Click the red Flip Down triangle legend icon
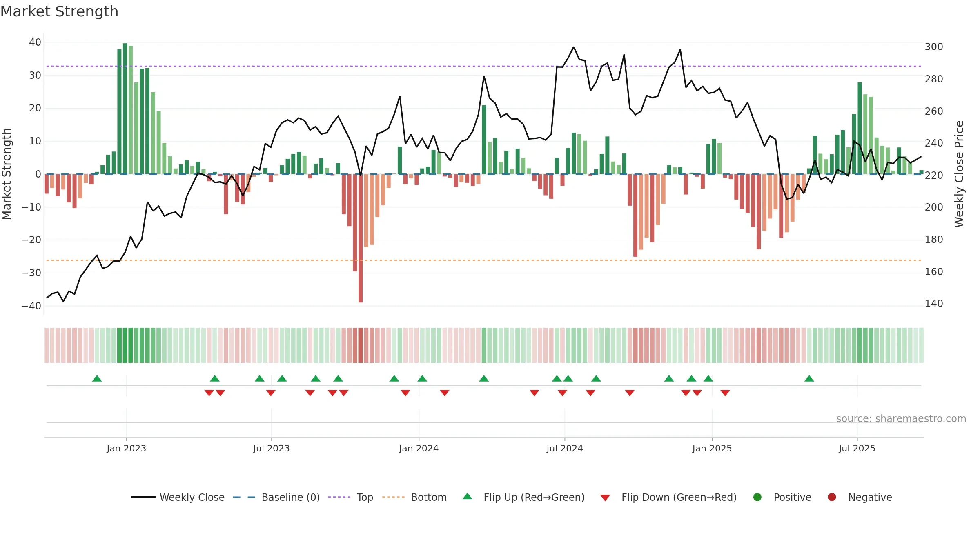The image size is (980, 551). [x=605, y=498]
